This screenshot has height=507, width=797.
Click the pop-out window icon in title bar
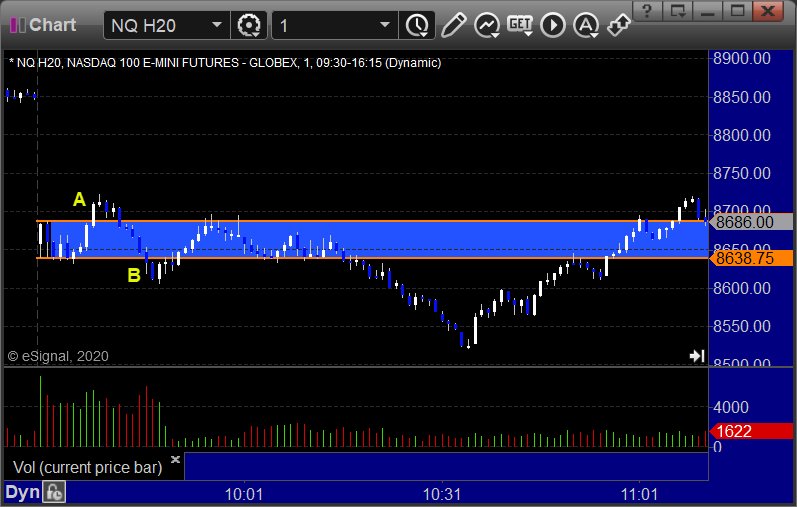678,11
